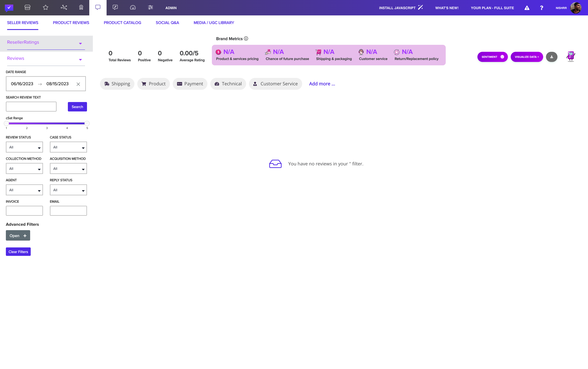
Task: Expand the Reviews type dropdown
Action: tap(46, 60)
